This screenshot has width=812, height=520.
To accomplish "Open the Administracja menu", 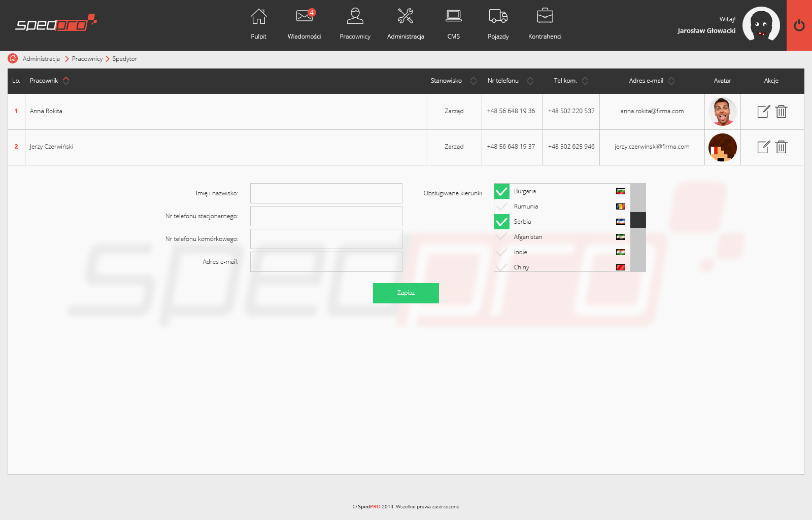I will 405,23.
